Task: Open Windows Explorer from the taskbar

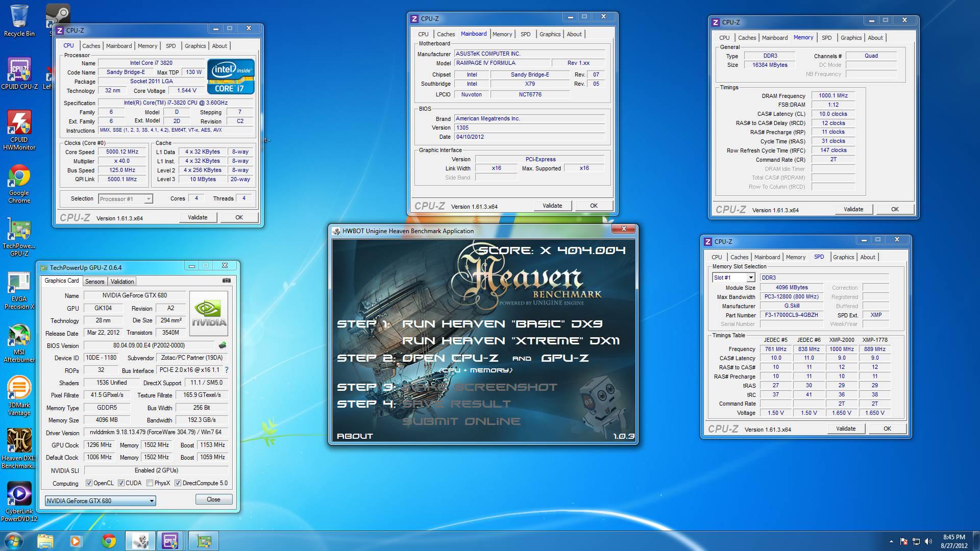Action: (x=45, y=541)
